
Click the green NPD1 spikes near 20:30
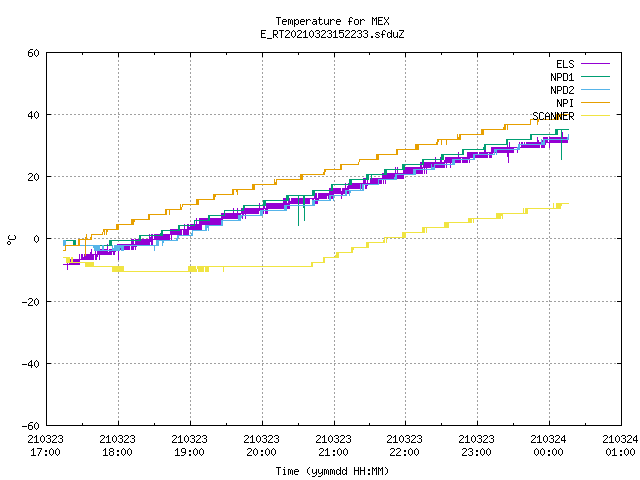click(301, 211)
